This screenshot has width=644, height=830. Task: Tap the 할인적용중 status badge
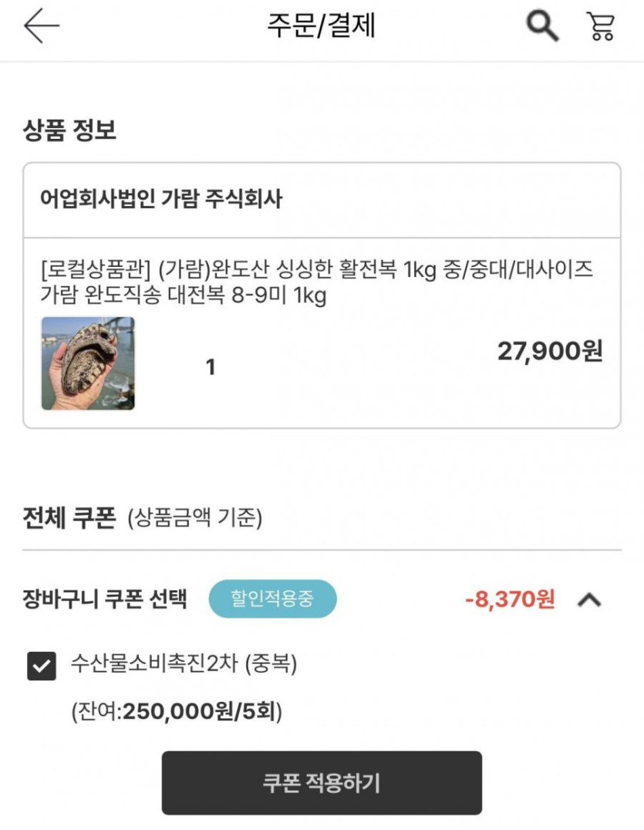(x=272, y=599)
